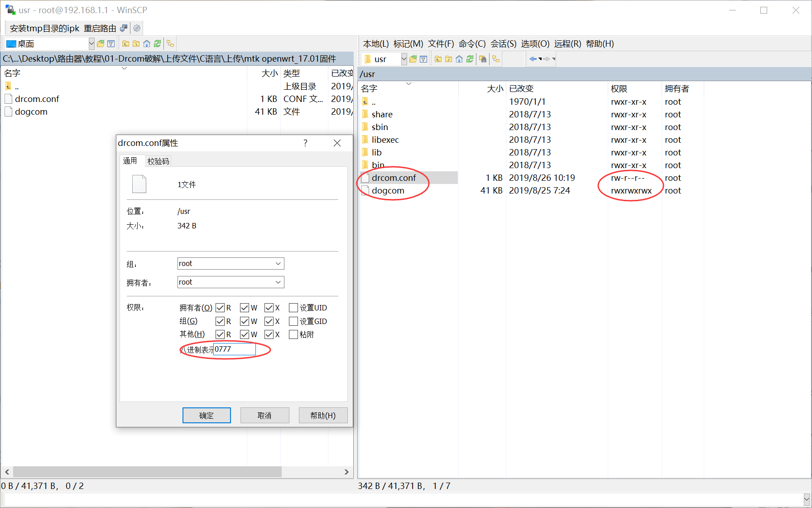Go to root directory in remote panel
This screenshot has height=508, width=812.
tap(448, 59)
